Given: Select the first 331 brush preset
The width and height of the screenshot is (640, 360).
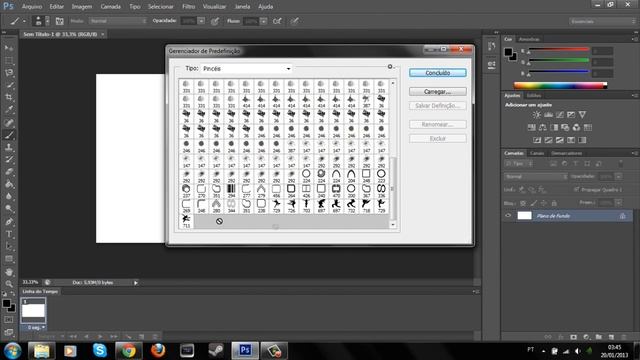Looking at the screenshot, I should [186, 87].
